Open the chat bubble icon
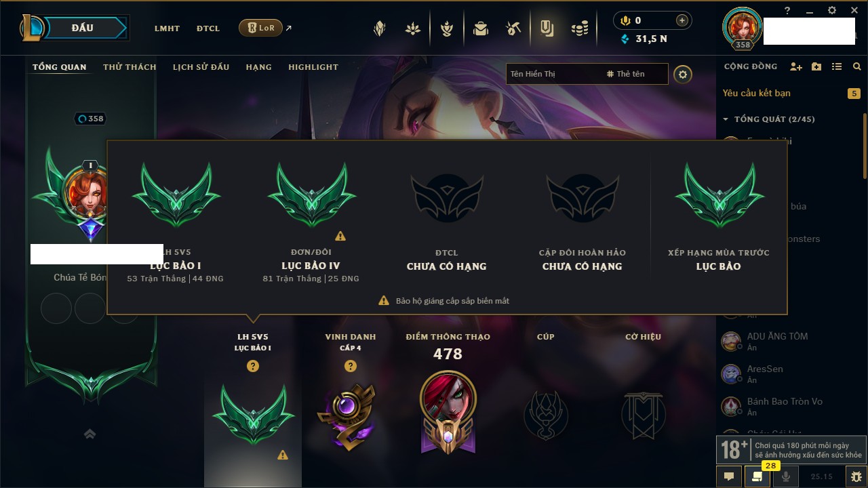 (x=729, y=476)
